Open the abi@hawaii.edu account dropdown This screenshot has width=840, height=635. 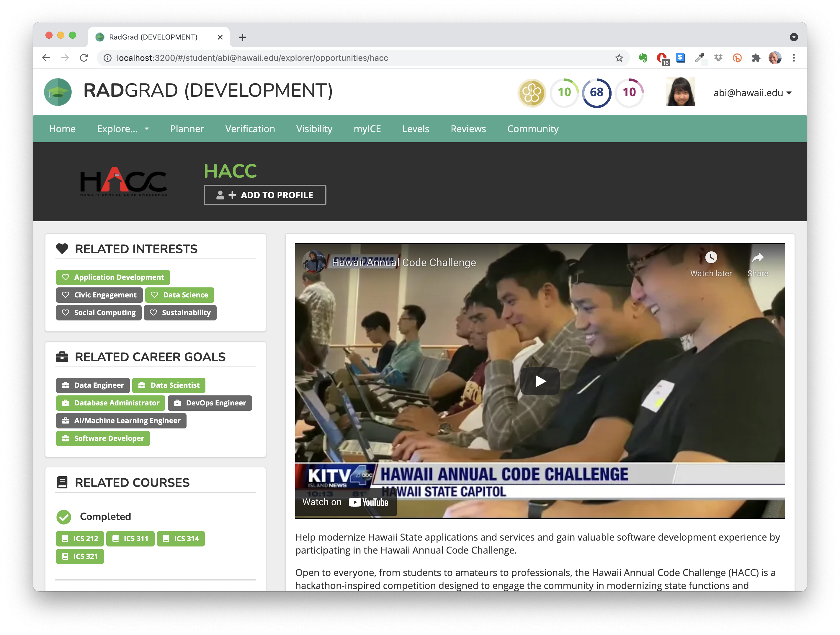[752, 93]
